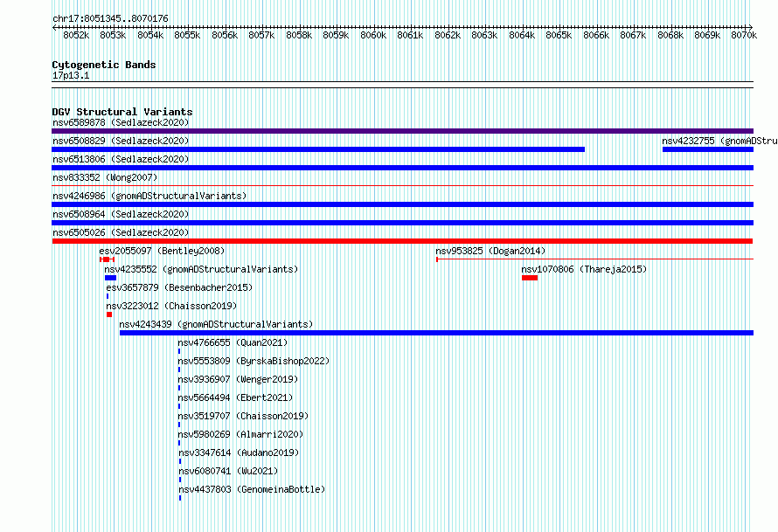Click the nsv3223012 (Chaisson2019) label

171,306
